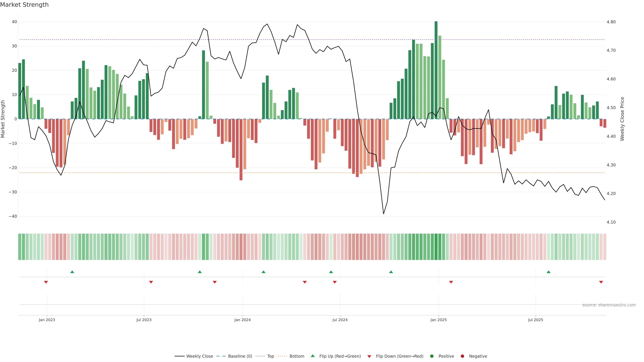Click Flip Down red triangle legend icon
Screen dimensions: 644x362
point(369,356)
